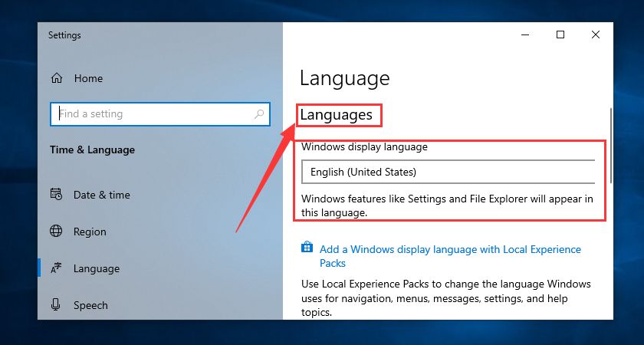Maximize the Settings window
644x345 pixels.
pos(560,35)
